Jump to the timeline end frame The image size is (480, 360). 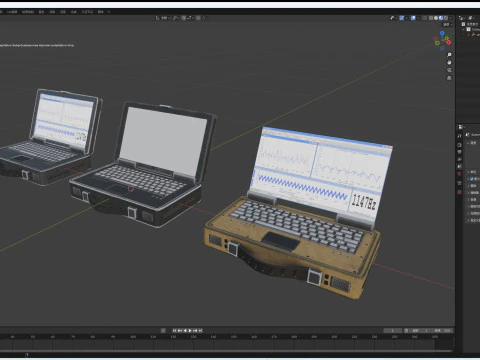pos(200,330)
